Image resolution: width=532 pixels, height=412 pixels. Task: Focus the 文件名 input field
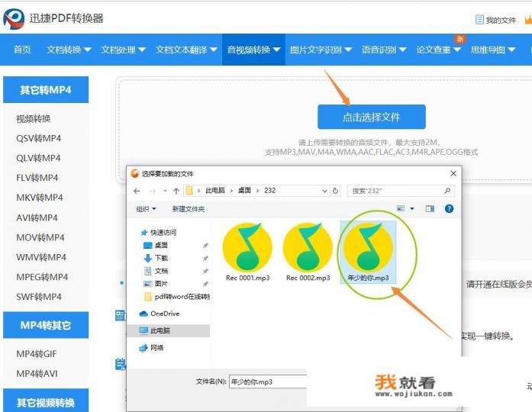pos(268,381)
